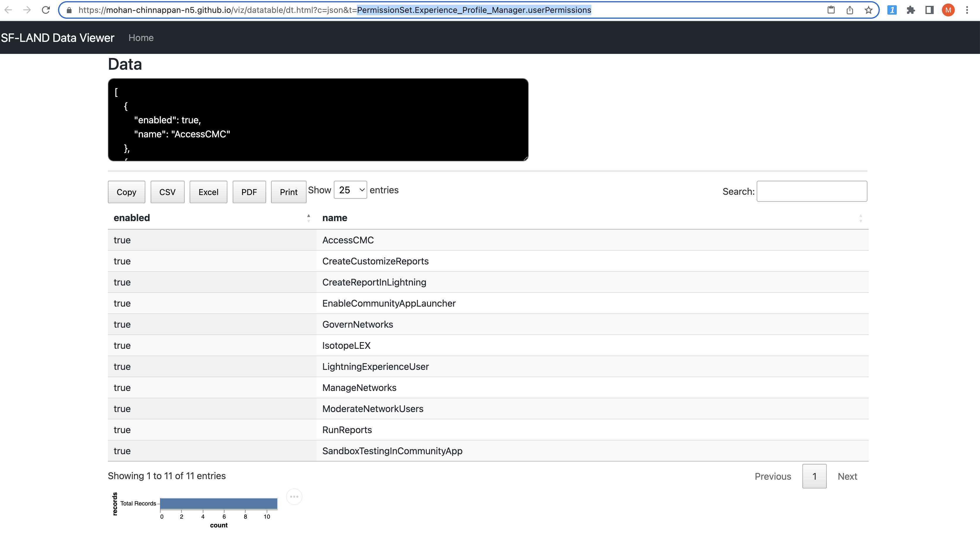Click the CreateCustomizeReports cell
The height and width of the screenshot is (557, 980).
(x=592, y=261)
